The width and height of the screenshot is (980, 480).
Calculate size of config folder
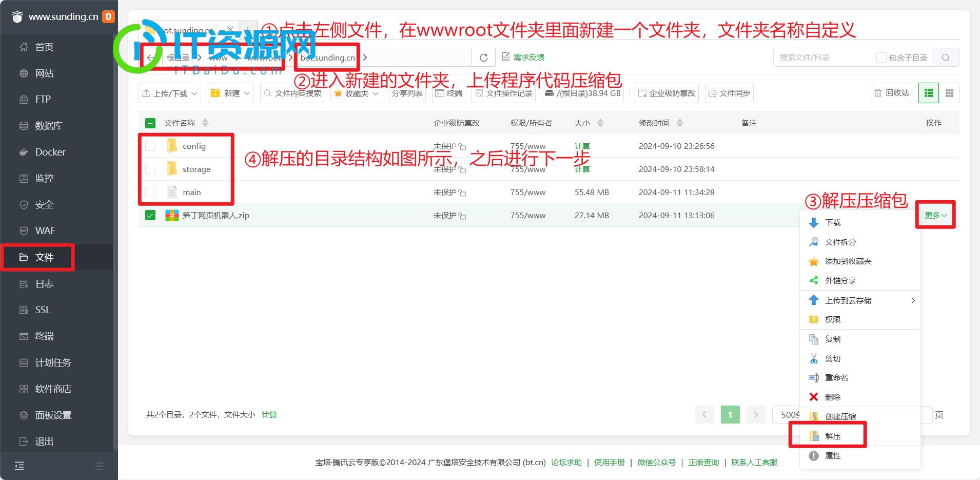582,146
